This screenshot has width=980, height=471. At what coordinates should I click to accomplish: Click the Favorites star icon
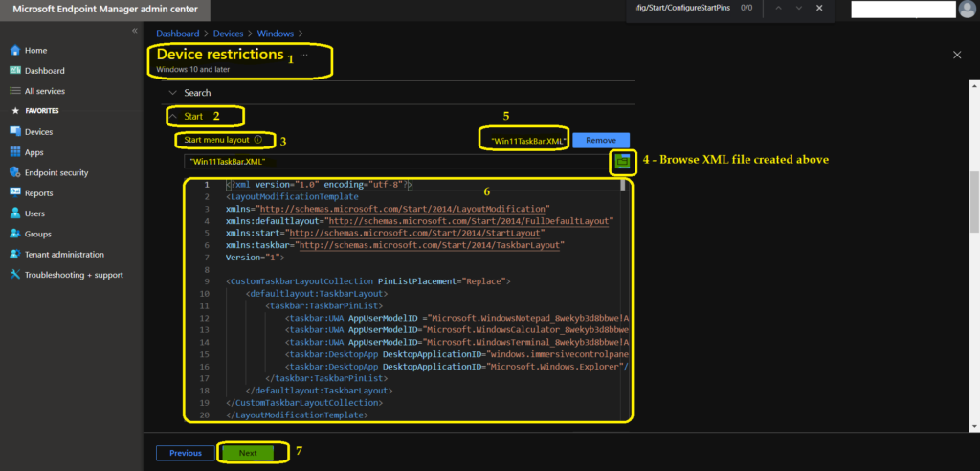[x=15, y=111]
